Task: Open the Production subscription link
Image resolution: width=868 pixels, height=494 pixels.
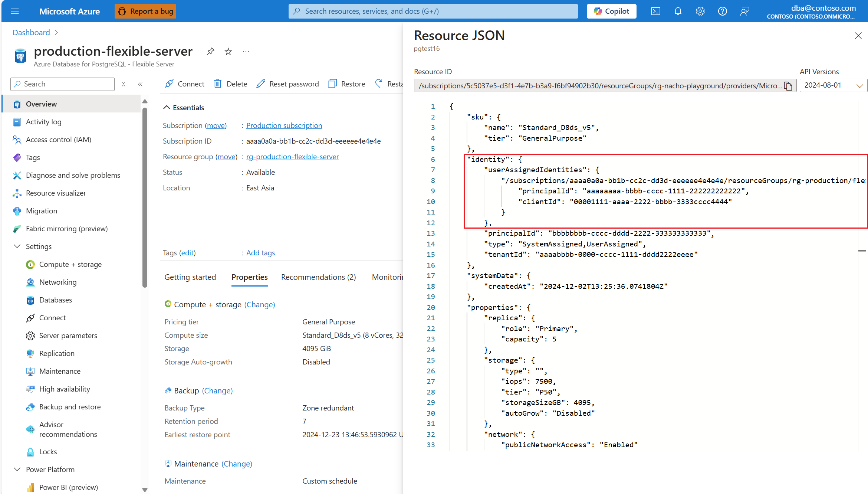Action: pos(284,125)
